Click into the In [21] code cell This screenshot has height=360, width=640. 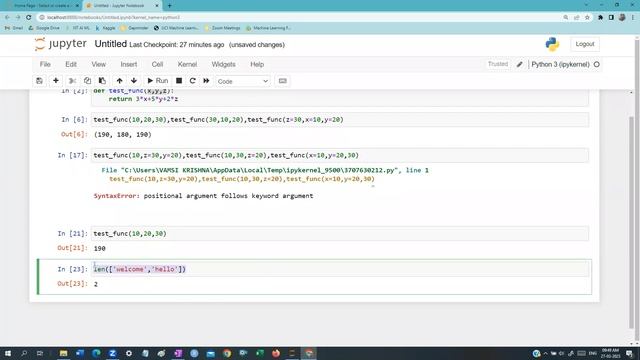click(x=340, y=233)
